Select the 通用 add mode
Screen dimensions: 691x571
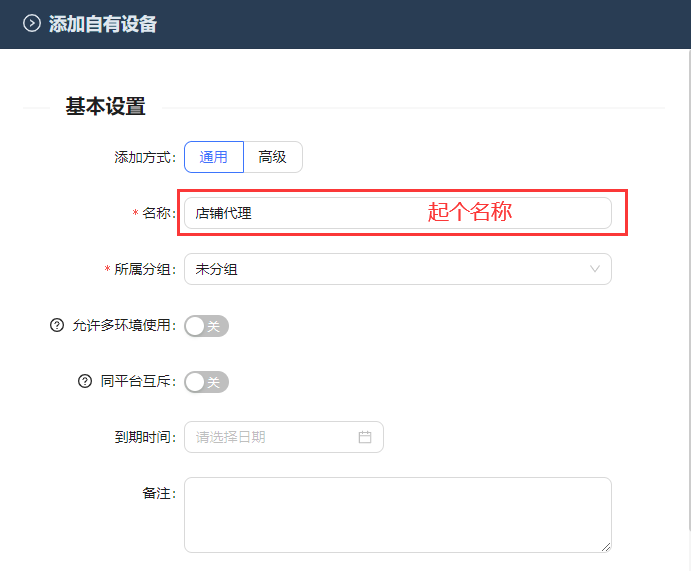[x=214, y=157]
